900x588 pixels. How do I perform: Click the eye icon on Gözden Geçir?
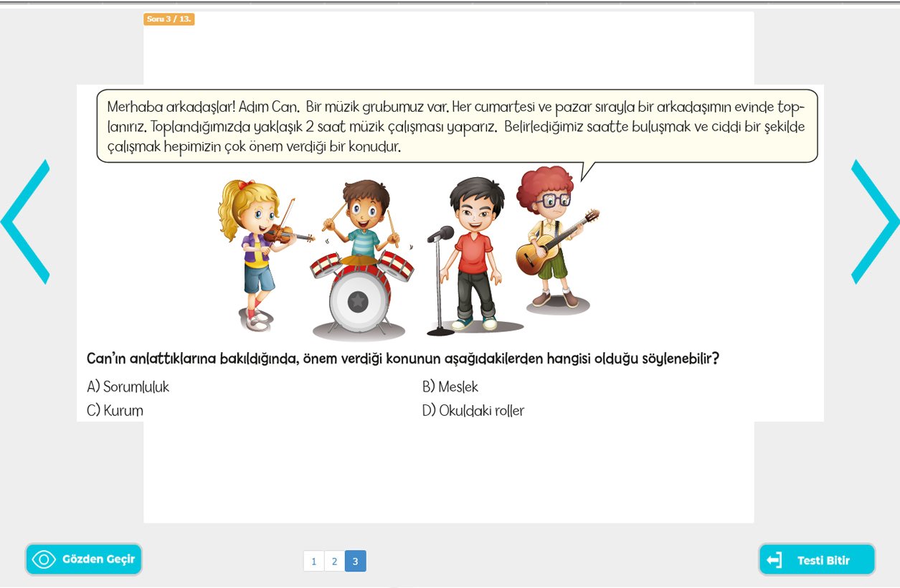(x=44, y=559)
